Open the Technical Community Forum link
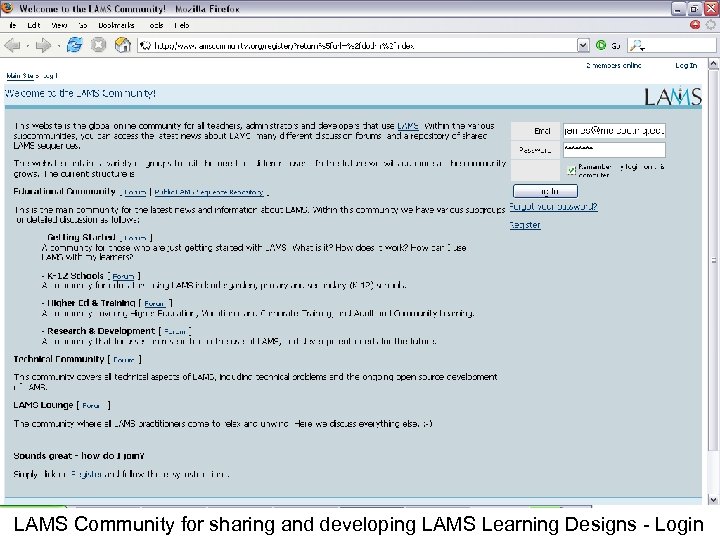Image resolution: width=720 pixels, height=540 pixels. point(124,360)
